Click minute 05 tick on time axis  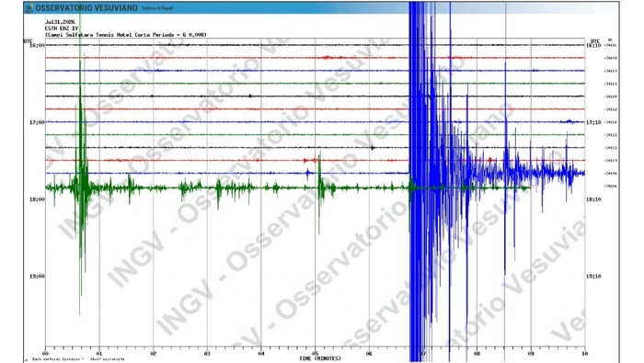(x=315, y=353)
